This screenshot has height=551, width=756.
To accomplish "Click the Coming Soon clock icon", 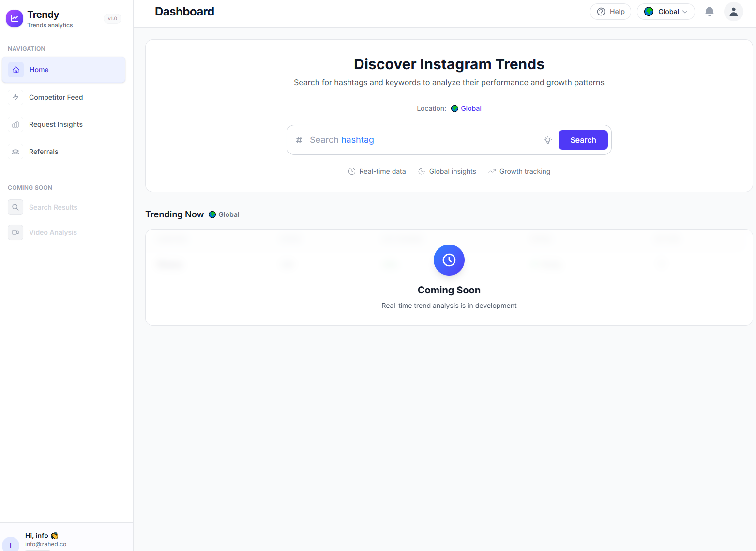I will point(449,260).
